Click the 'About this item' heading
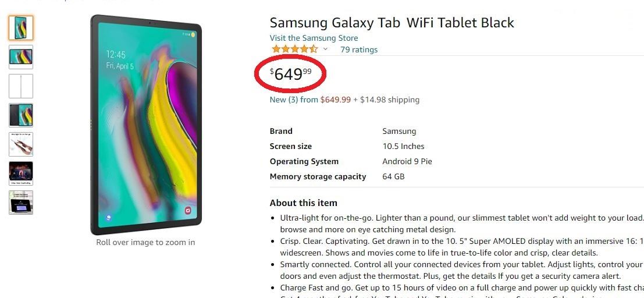The width and height of the screenshot is (644, 298). (x=303, y=203)
